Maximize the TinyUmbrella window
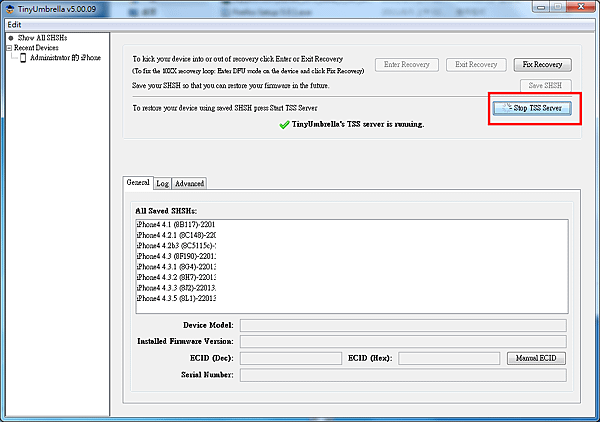This screenshot has height=422, width=600. [558, 7]
